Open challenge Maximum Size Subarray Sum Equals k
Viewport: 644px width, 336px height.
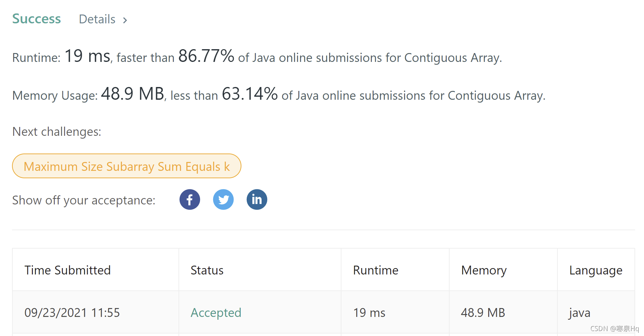(127, 166)
